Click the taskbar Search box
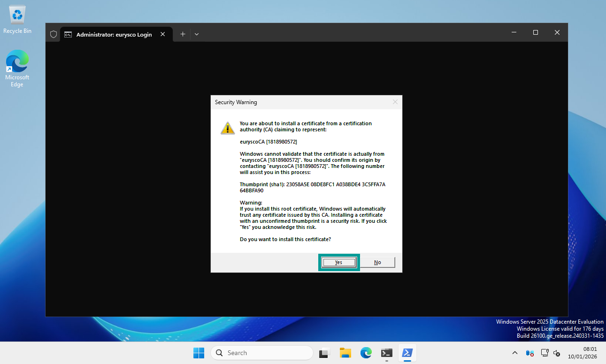 point(262,353)
